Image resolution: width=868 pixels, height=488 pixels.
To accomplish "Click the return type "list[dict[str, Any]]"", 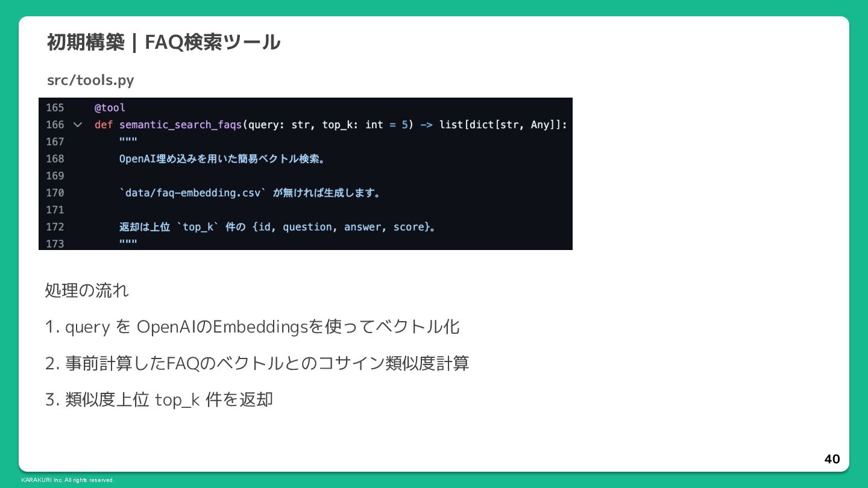I will tap(500, 125).
